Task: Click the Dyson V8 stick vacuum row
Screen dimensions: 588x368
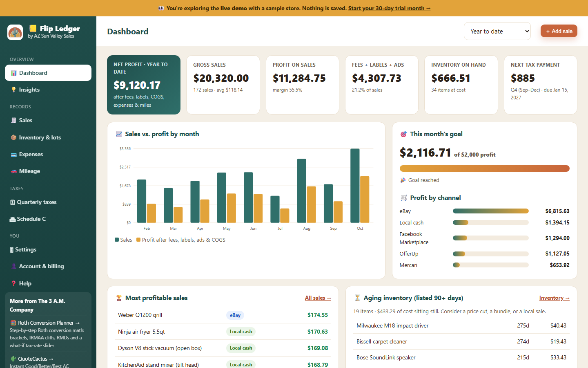Action: coord(223,348)
